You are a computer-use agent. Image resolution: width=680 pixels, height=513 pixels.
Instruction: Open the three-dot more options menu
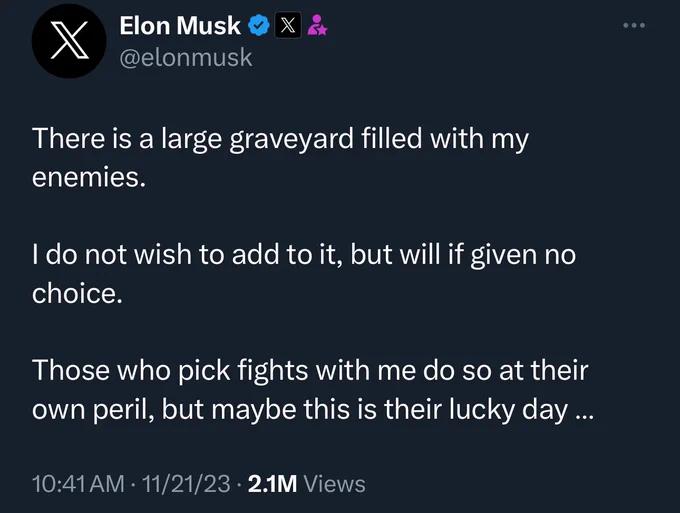[x=634, y=26]
